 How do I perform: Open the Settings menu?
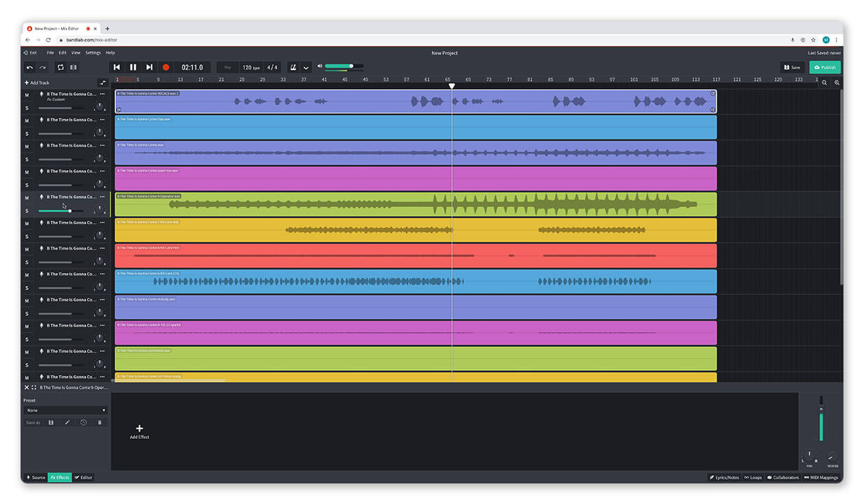(93, 52)
